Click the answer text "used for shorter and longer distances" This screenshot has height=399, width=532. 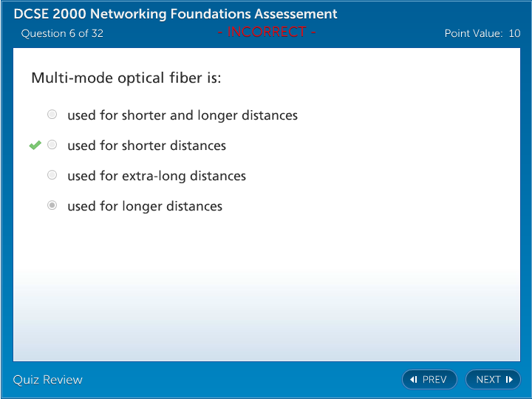(x=183, y=115)
